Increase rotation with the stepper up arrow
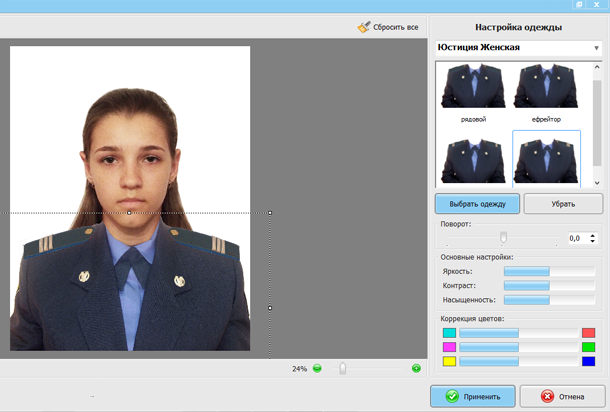The width and height of the screenshot is (610, 412). click(592, 235)
